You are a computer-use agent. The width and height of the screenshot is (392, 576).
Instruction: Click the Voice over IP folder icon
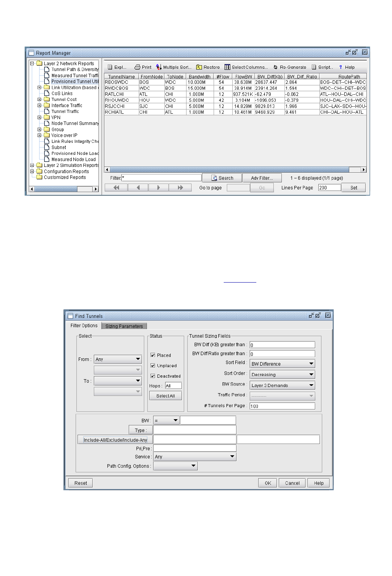click(47, 135)
